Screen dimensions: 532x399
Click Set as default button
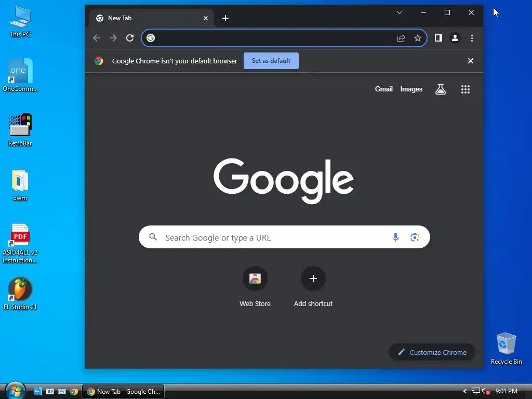(271, 61)
